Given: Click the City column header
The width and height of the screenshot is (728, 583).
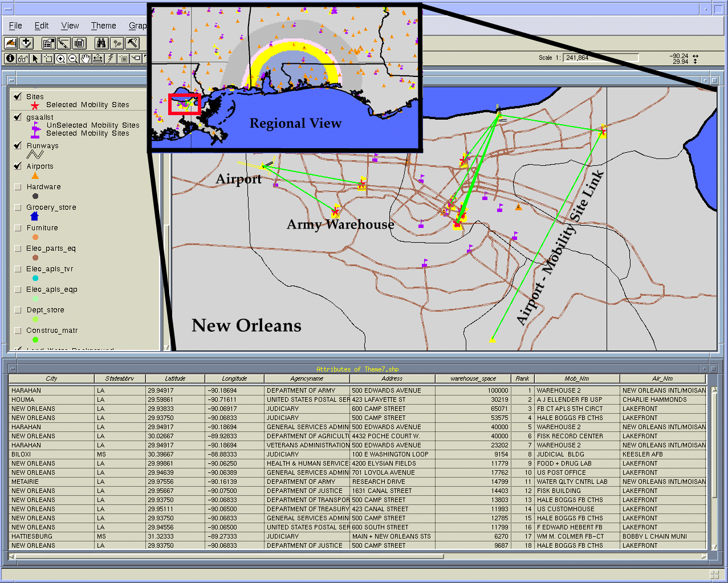Looking at the screenshot, I should [x=51, y=378].
